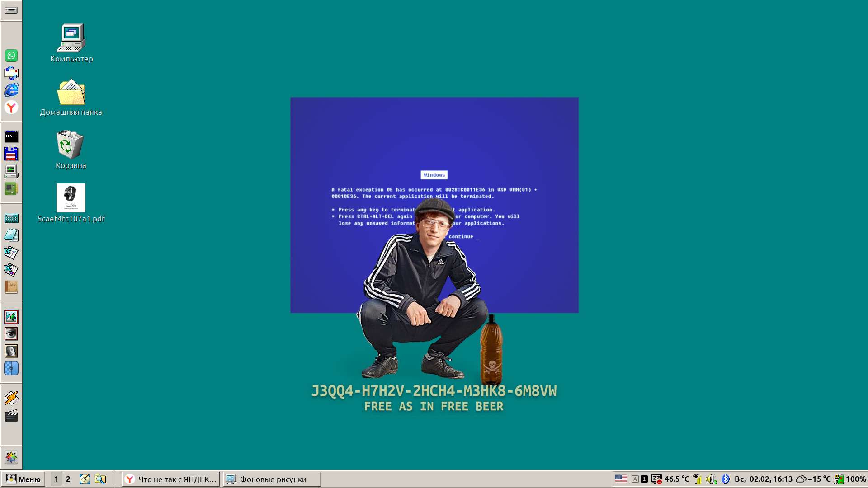Viewport: 868px width, 488px height.
Task: Launch Yandex Browser from the side panel
Action: (x=11, y=108)
